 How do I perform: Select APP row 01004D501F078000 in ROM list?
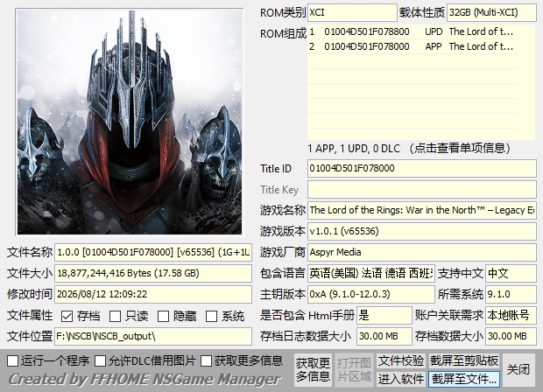click(413, 46)
